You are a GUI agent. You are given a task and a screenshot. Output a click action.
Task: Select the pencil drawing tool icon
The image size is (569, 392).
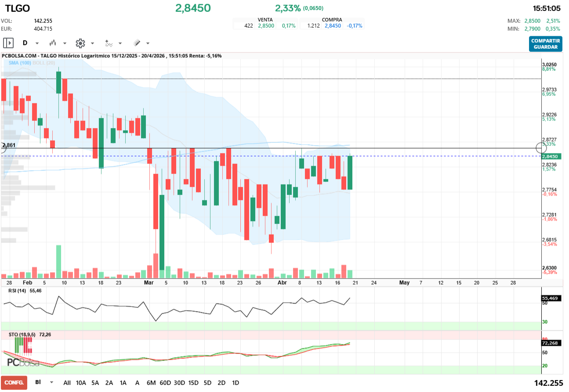(x=137, y=43)
